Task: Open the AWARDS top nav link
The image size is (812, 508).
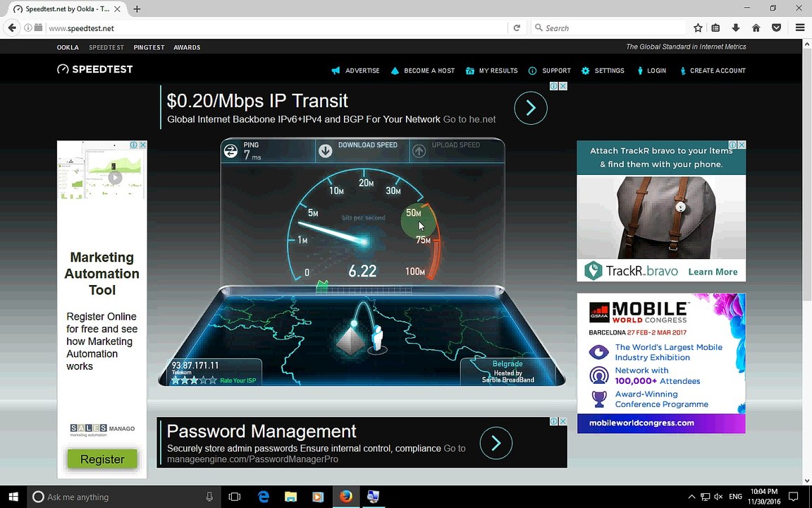Action: pyautogui.click(x=187, y=47)
